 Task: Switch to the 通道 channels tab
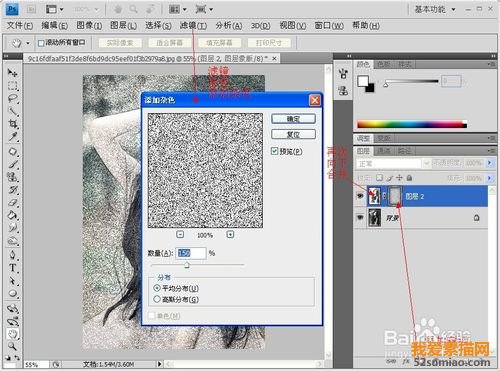click(x=383, y=151)
